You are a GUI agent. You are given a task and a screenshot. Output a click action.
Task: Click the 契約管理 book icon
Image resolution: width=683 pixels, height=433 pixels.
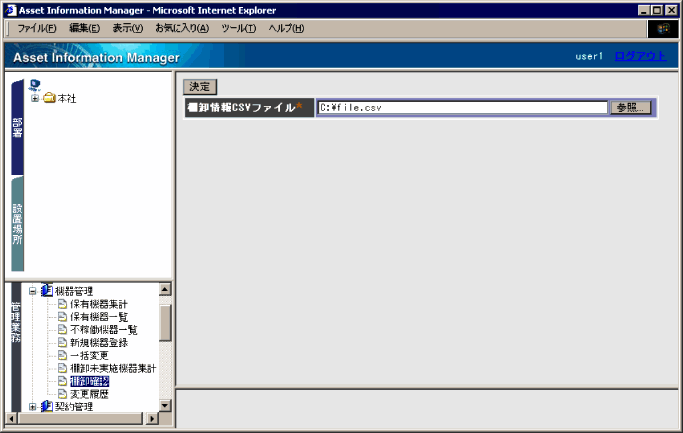pos(47,406)
